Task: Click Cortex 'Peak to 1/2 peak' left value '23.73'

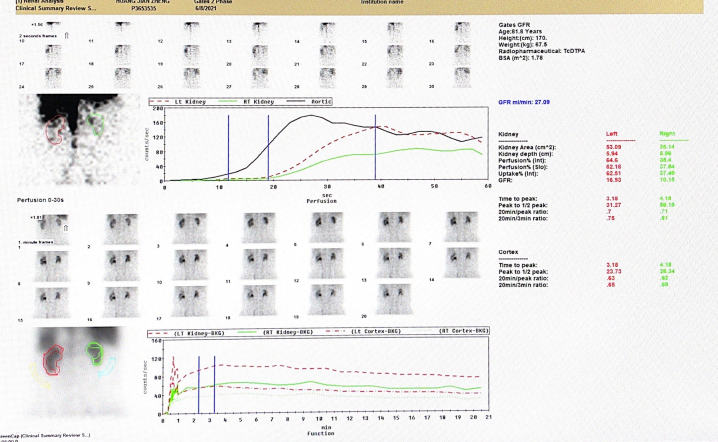Action: 613,272
